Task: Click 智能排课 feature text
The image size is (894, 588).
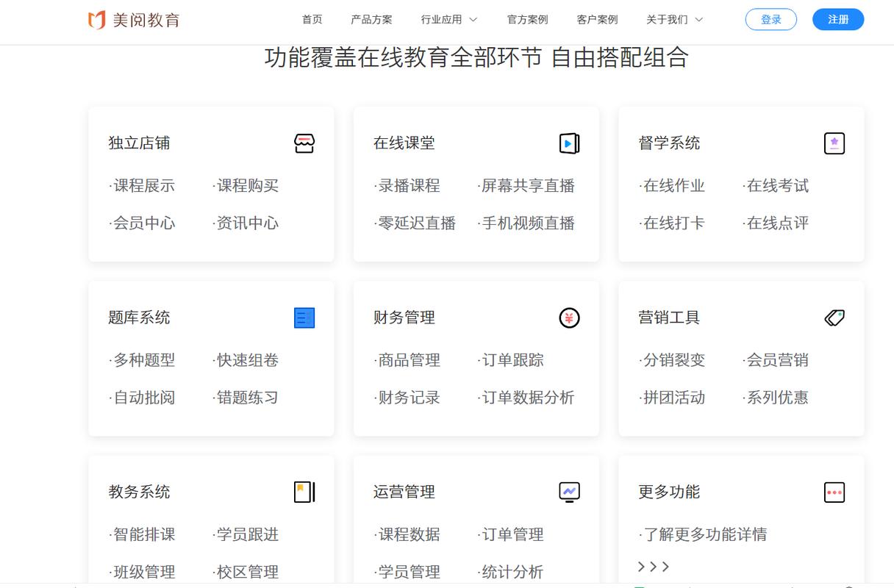Action: coord(142,534)
